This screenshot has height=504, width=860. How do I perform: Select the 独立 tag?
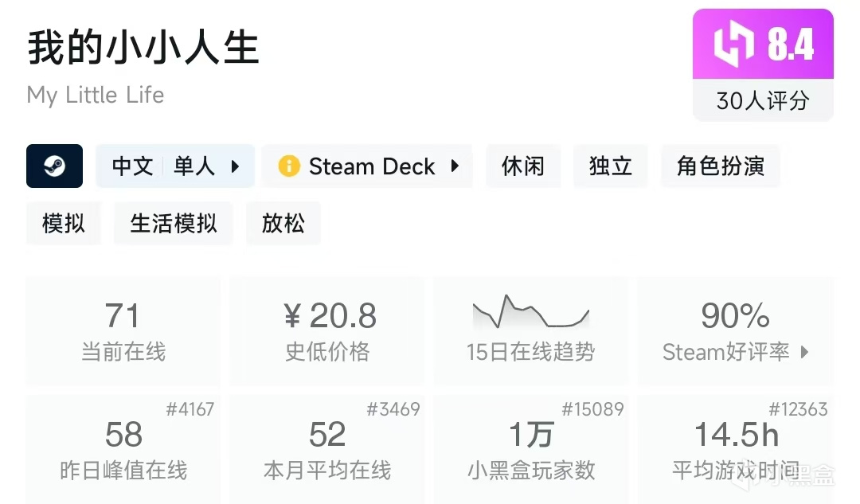click(611, 166)
